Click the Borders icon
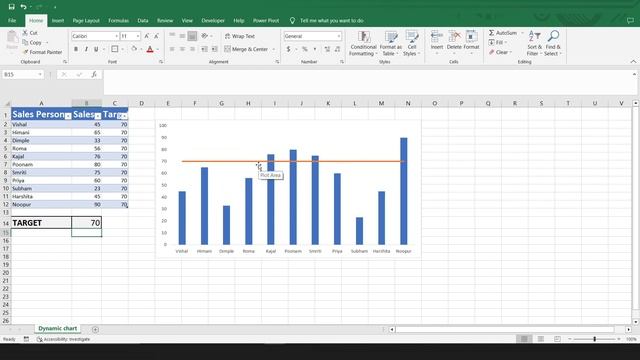Screen dimensions: 640x360 click(x=115, y=49)
